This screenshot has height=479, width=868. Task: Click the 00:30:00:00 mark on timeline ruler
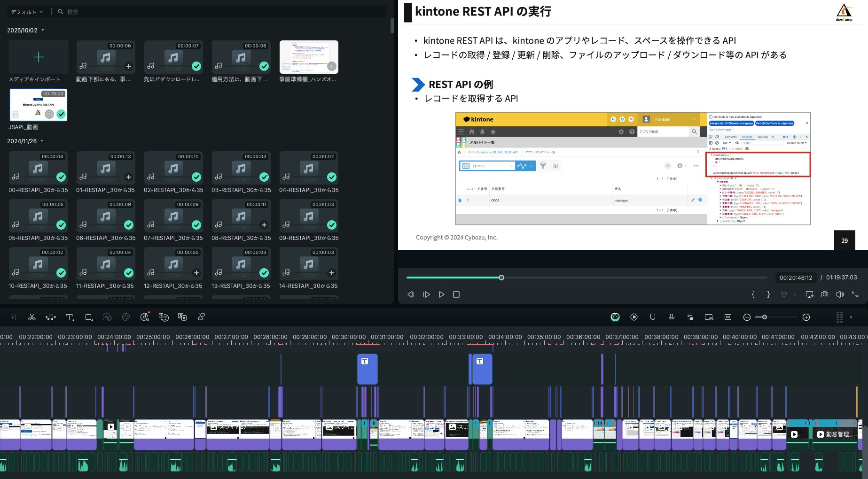tap(349, 337)
